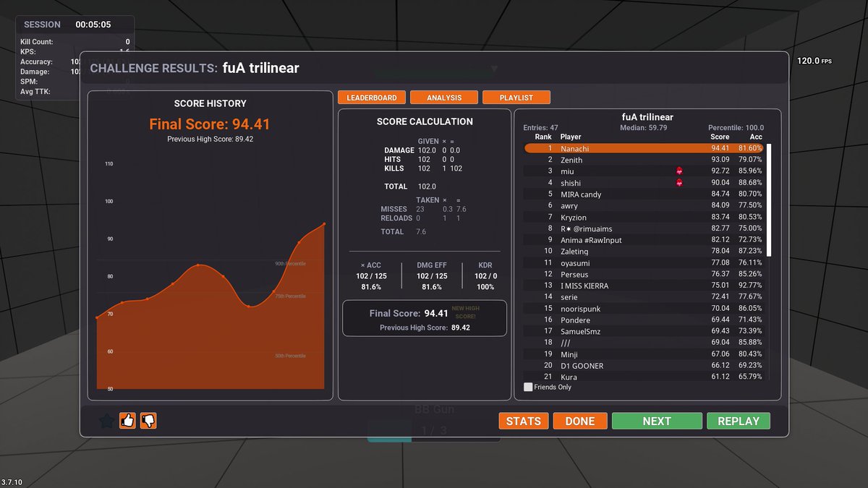Click the 120.0 FPS counter
The height and width of the screenshot is (488, 868).
(x=814, y=61)
